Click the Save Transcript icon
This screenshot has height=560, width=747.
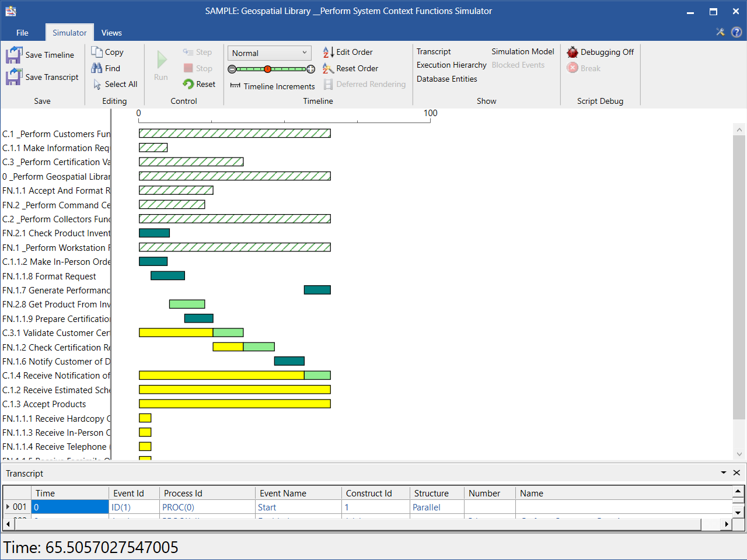13,77
